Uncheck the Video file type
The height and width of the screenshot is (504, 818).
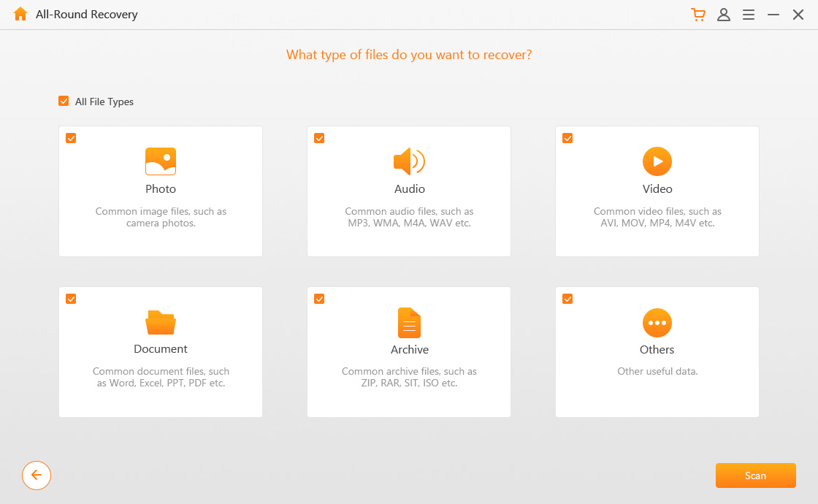567,137
